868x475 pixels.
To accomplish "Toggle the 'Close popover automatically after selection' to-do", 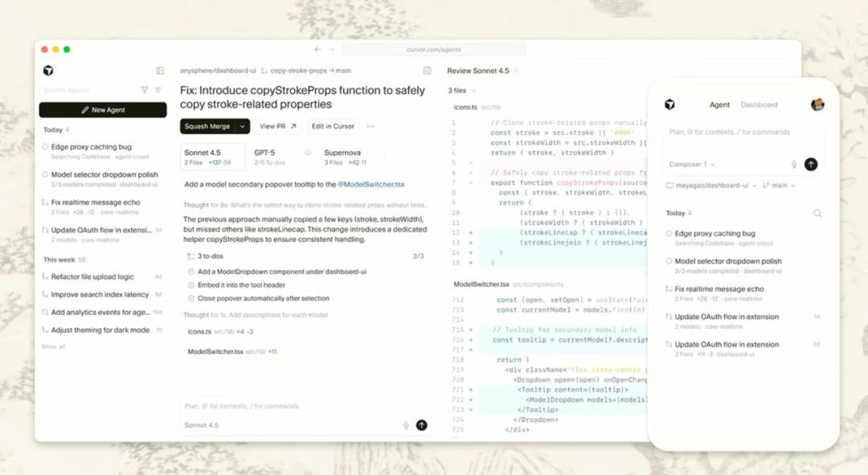I will tap(191, 298).
